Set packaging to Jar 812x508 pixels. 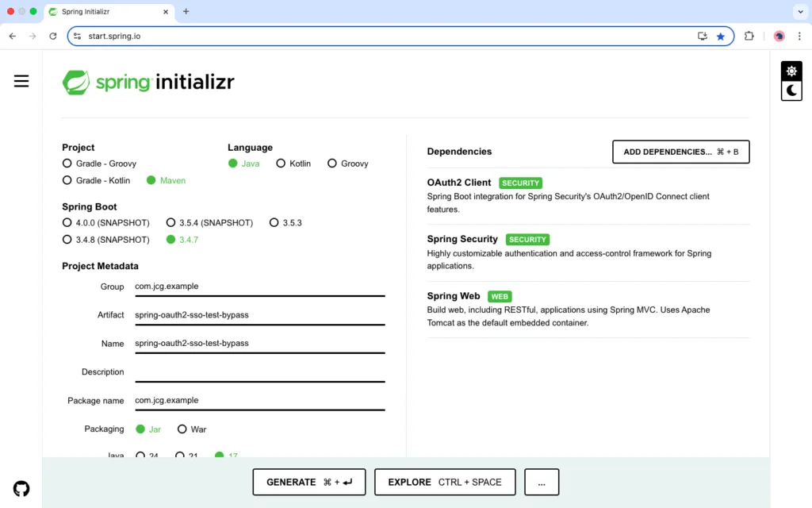click(148, 429)
